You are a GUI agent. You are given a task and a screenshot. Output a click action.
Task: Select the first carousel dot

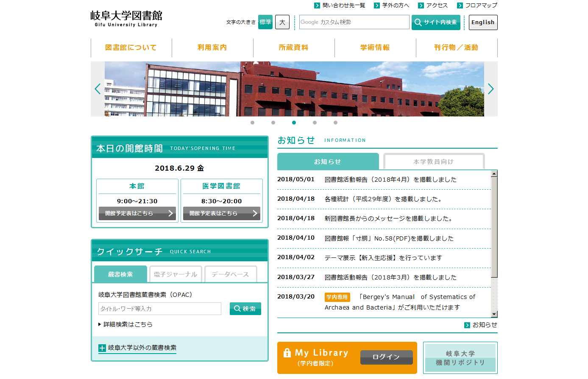coord(252,123)
